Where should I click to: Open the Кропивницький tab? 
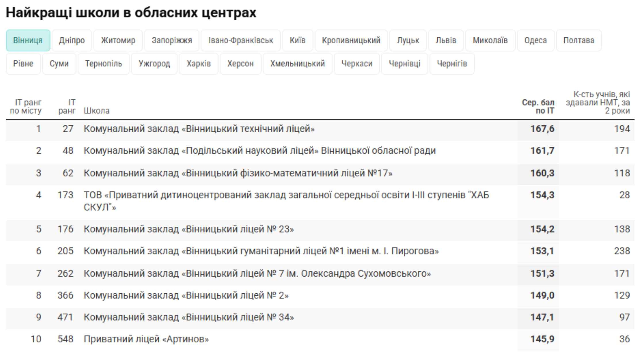351,41
